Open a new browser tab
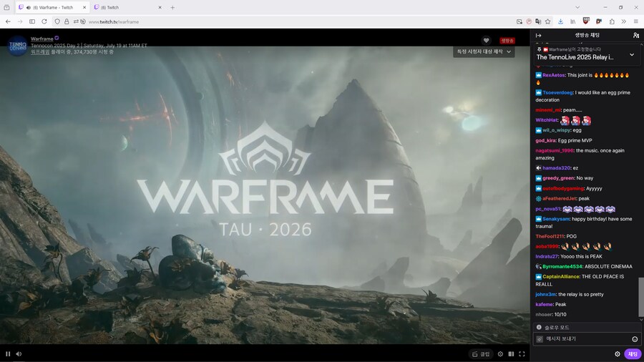Viewport: 644px width, 362px height. point(172,7)
